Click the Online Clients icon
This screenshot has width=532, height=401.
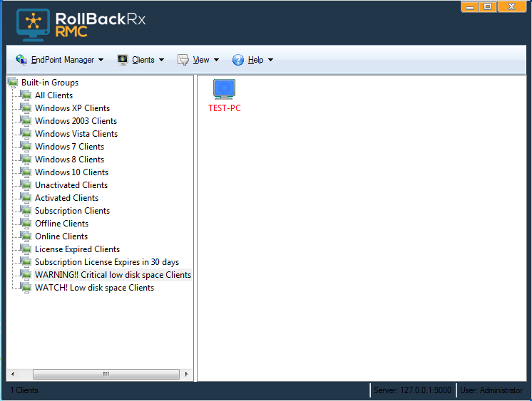pos(26,237)
